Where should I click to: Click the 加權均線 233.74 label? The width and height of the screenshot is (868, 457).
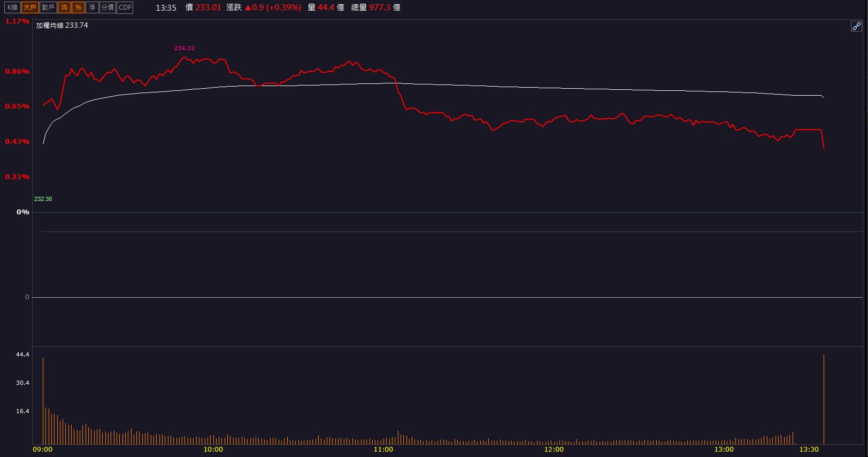coord(62,26)
